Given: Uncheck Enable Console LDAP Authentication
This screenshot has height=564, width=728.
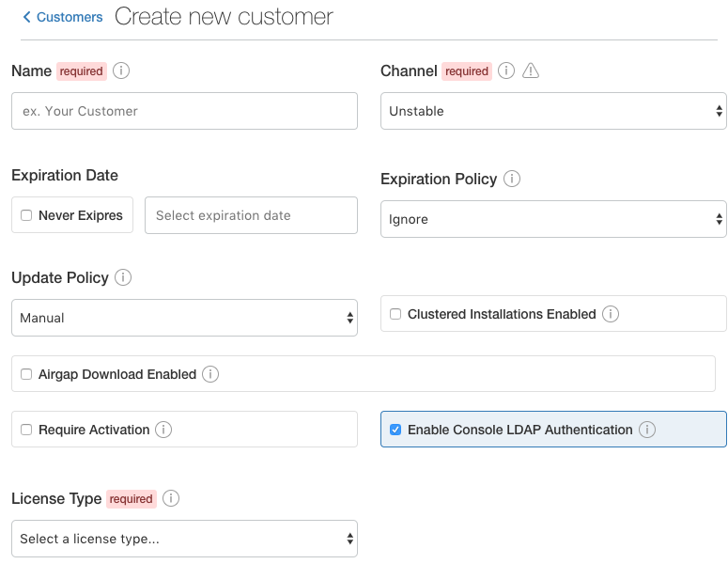Looking at the screenshot, I should [395, 430].
